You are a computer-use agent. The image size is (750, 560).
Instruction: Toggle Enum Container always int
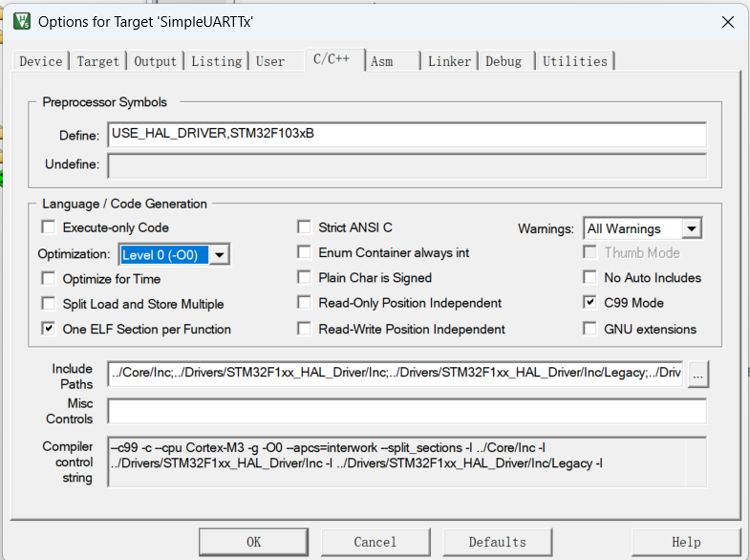[304, 252]
